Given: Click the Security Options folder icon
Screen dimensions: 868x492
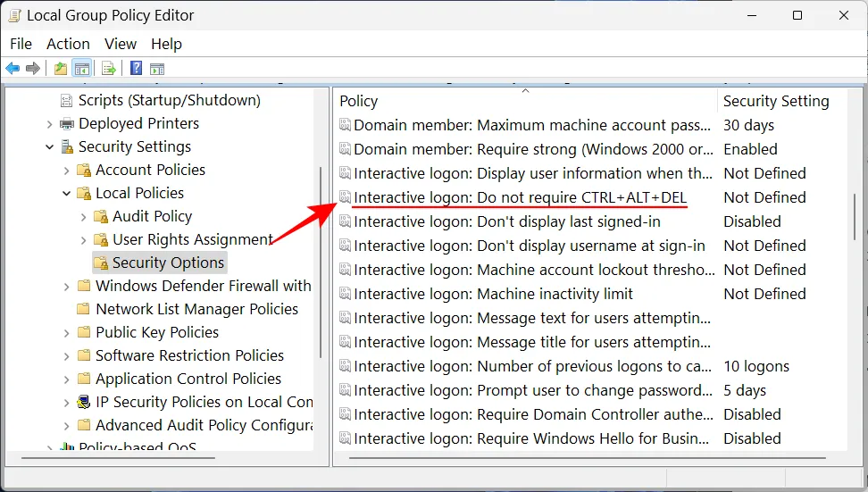Looking at the screenshot, I should pyautogui.click(x=101, y=263).
